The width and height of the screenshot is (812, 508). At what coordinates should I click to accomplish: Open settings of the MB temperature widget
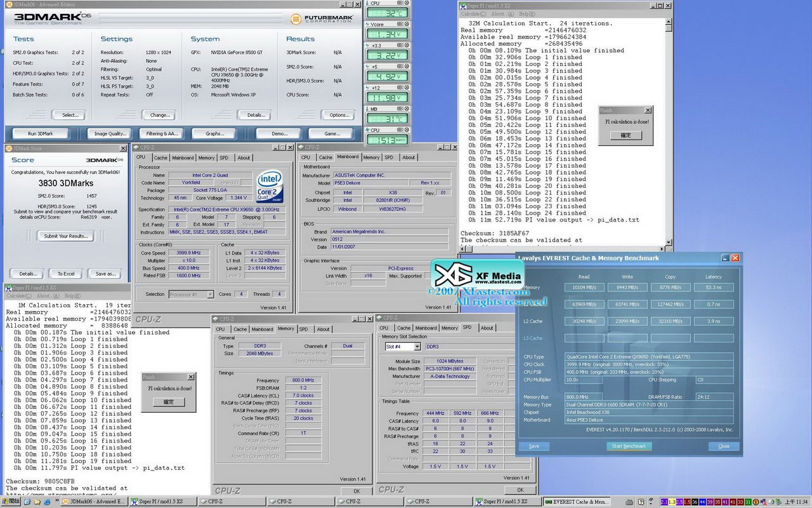pos(400,109)
